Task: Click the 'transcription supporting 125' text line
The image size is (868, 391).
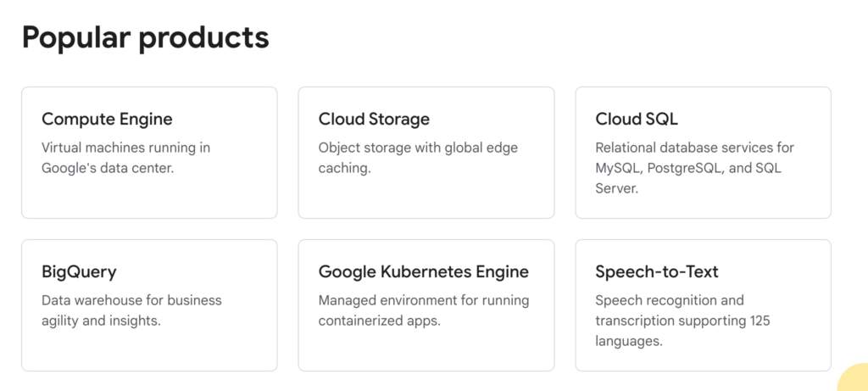Action: coord(682,321)
